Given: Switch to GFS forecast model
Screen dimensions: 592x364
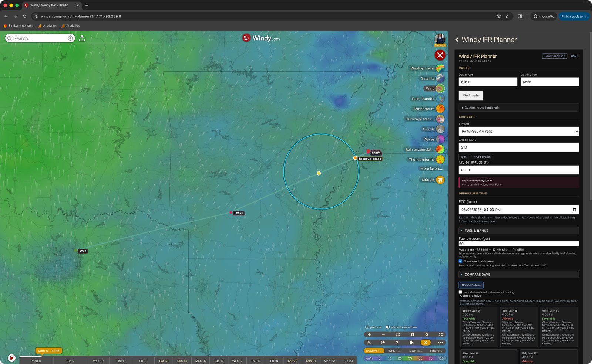Looking at the screenshot, I should point(394,351).
